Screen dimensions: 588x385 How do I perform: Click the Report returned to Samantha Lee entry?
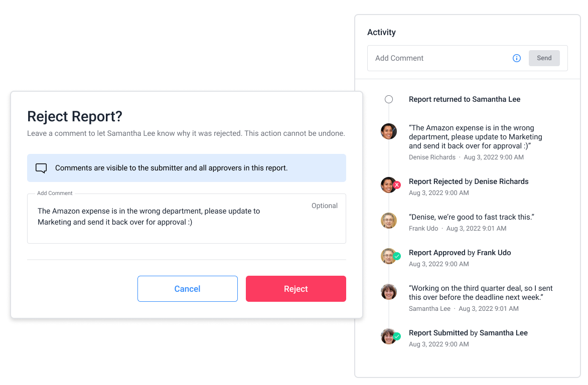click(464, 99)
